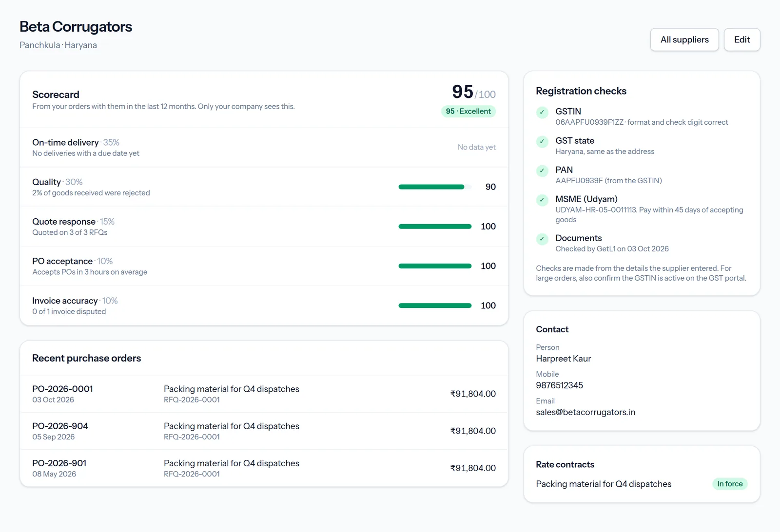Click the In force status badge
Viewport: 780px width, 532px height.
pos(730,484)
